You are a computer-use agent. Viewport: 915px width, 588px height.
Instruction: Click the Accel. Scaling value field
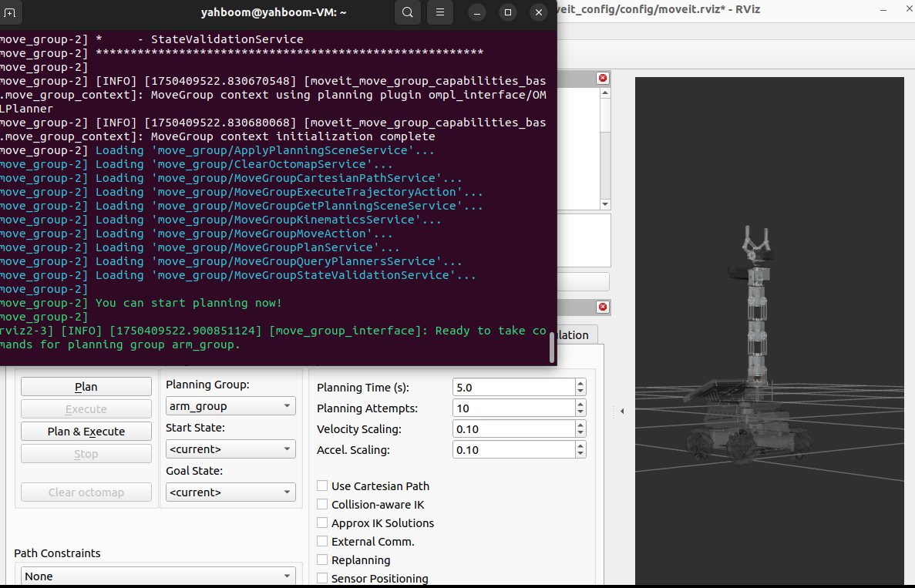click(x=513, y=450)
